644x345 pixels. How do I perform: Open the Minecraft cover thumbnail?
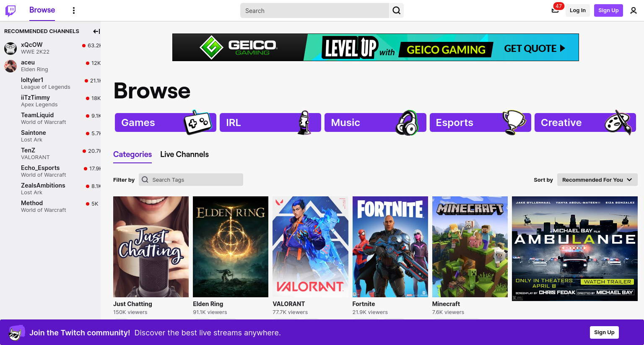(470, 247)
